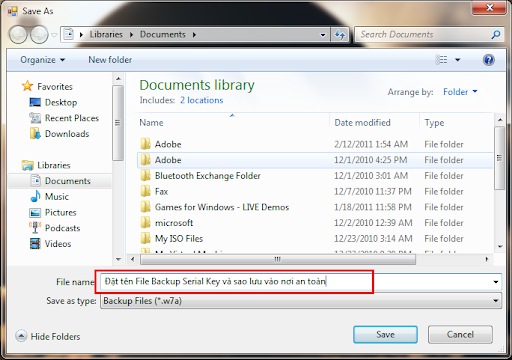Screen dimensions: 512x360
Task: Click the Music note icon
Action: [35, 196]
